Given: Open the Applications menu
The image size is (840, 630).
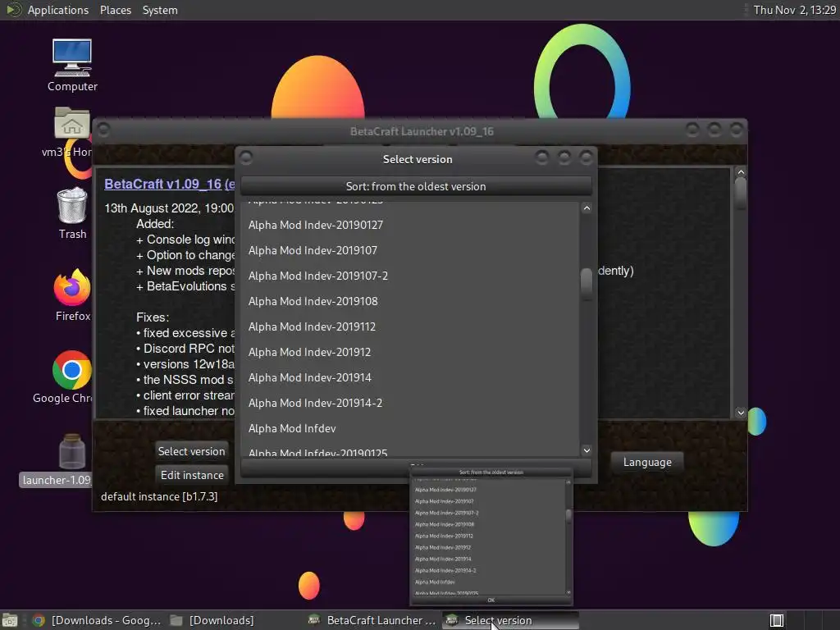Looking at the screenshot, I should tap(58, 10).
